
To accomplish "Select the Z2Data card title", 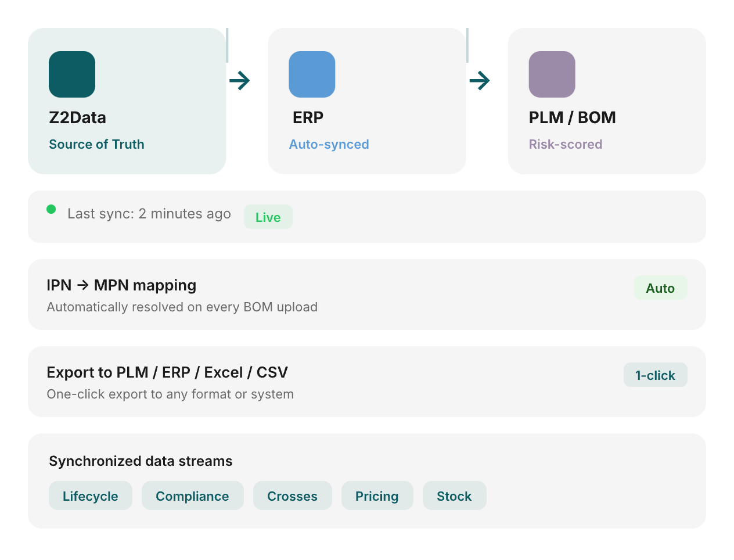I will point(78,117).
